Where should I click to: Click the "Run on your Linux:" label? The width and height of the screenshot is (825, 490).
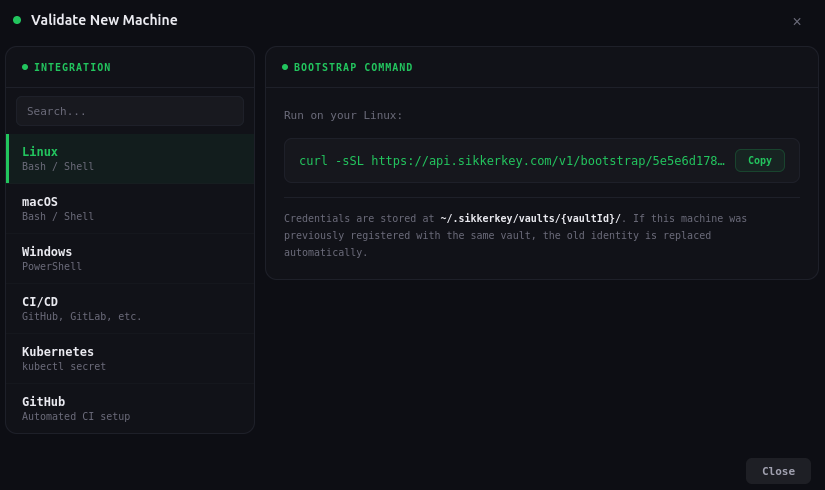coord(343,115)
